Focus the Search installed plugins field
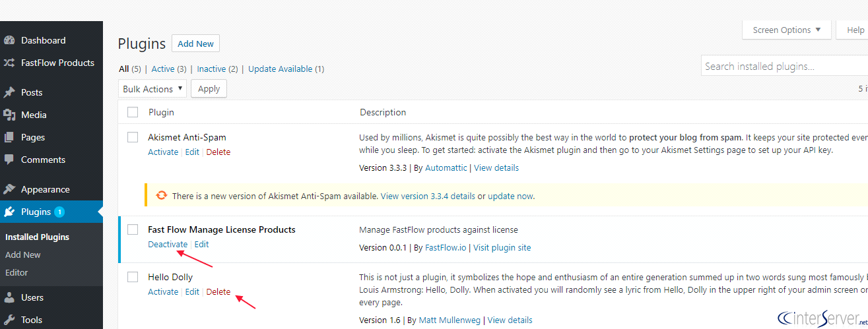 click(x=784, y=66)
